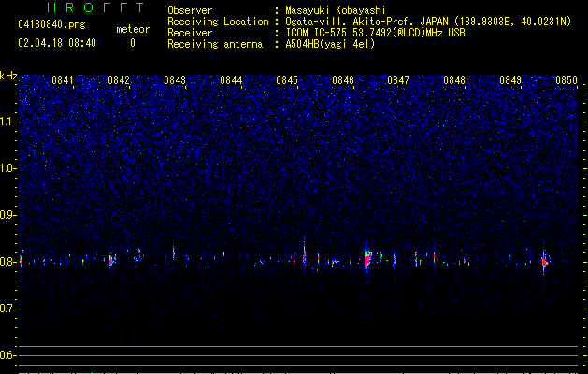Click the 0841 time marker

(x=63, y=80)
